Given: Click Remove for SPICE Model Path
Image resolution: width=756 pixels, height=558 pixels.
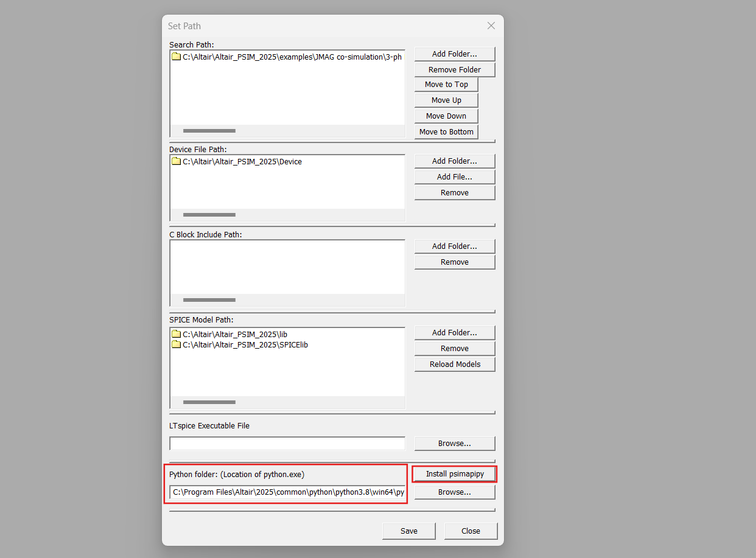Looking at the screenshot, I should coord(455,349).
